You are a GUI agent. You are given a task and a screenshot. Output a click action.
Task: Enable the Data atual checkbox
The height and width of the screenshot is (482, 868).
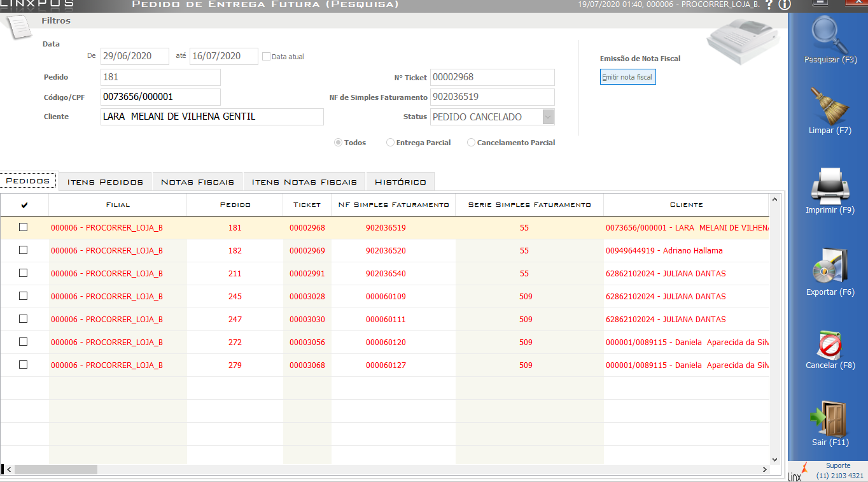tap(267, 57)
